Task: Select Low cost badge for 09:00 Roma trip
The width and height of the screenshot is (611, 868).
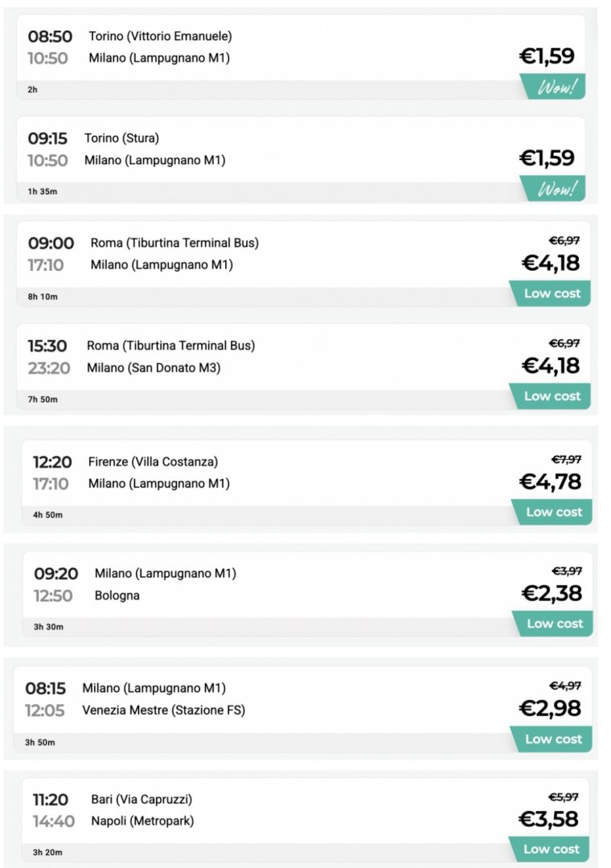Action: [550, 293]
